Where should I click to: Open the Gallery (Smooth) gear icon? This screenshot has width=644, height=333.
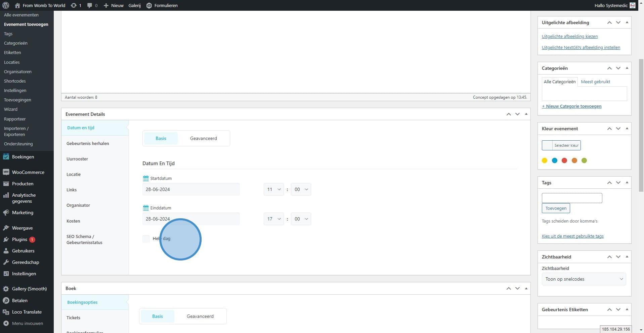(x=6, y=289)
